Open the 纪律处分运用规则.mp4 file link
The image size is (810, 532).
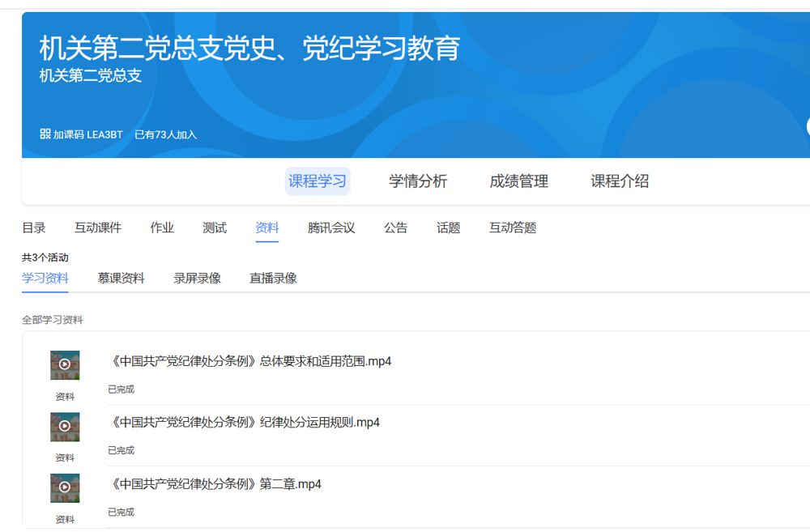pos(244,423)
